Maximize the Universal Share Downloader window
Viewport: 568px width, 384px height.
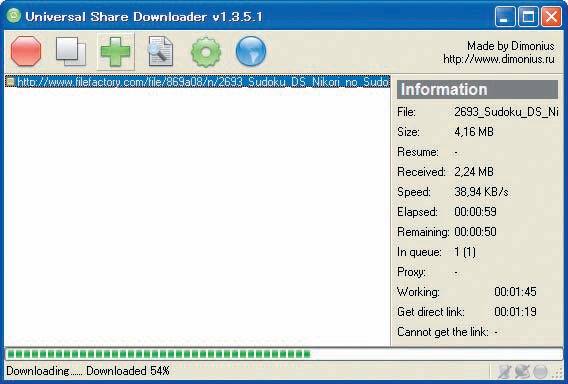[528, 17]
